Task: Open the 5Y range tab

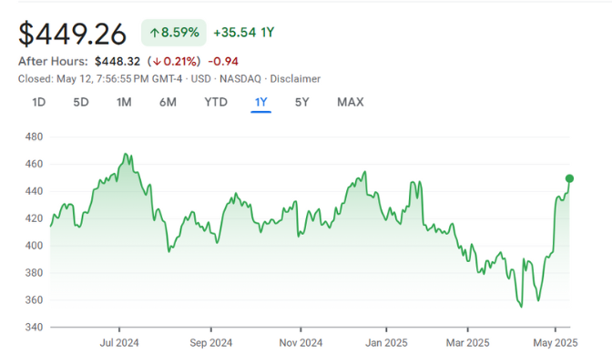Action: [301, 102]
